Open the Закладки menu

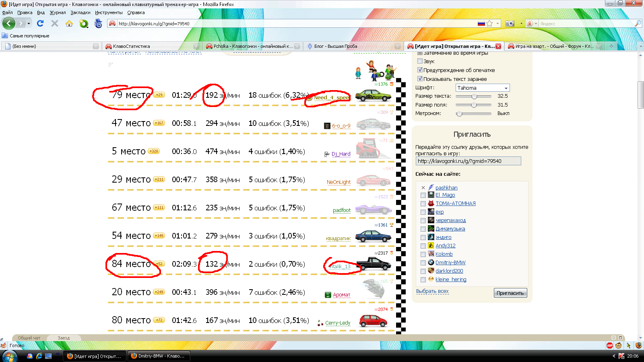[x=80, y=12]
